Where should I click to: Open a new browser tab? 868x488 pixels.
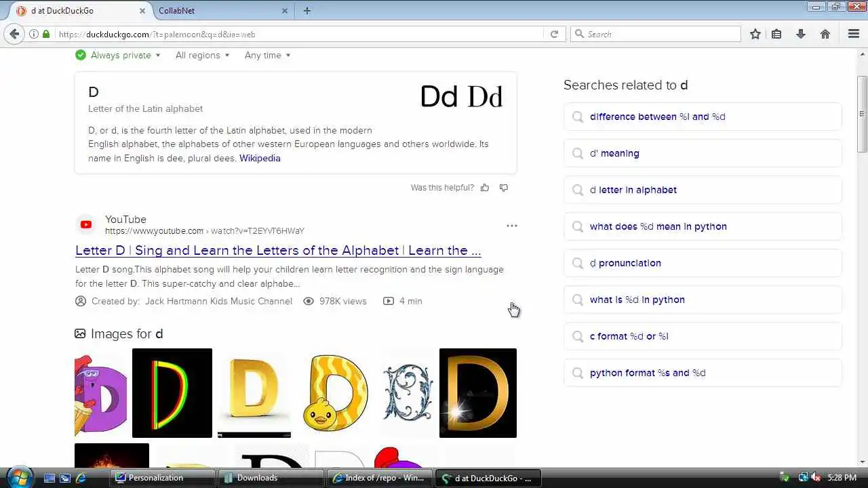pyautogui.click(x=307, y=11)
